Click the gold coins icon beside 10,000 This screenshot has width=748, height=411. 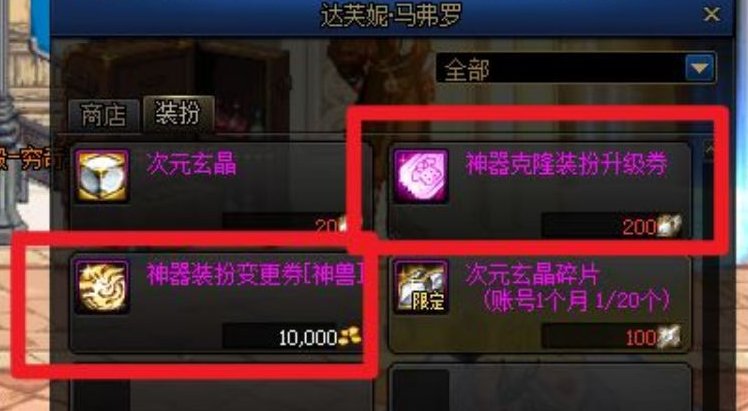click(x=350, y=337)
